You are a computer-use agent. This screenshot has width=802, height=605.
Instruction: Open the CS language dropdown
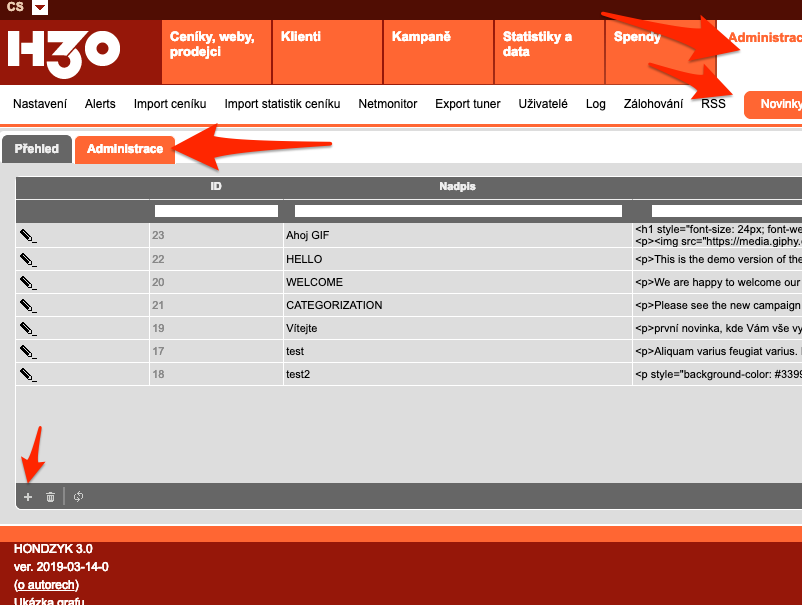39,8
